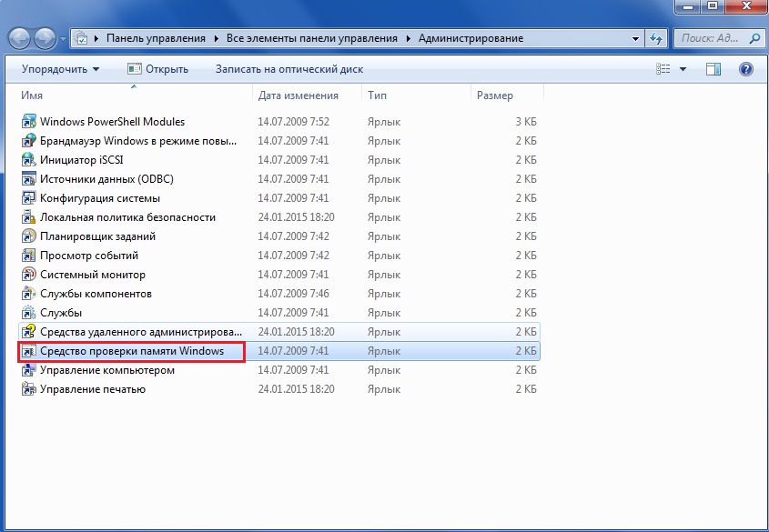The width and height of the screenshot is (769, 532).
Task: Expand the address bar history dropdown
Action: pos(635,39)
